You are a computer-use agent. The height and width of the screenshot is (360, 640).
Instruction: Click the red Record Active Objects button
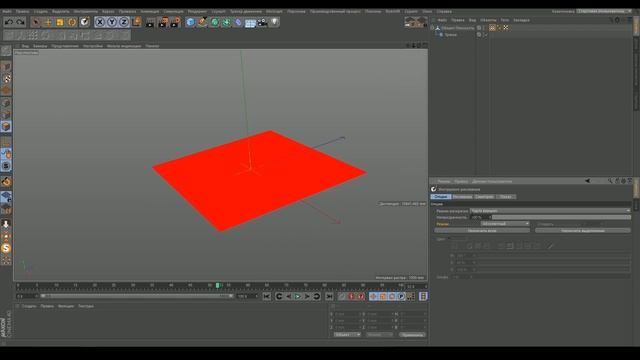tap(351, 296)
